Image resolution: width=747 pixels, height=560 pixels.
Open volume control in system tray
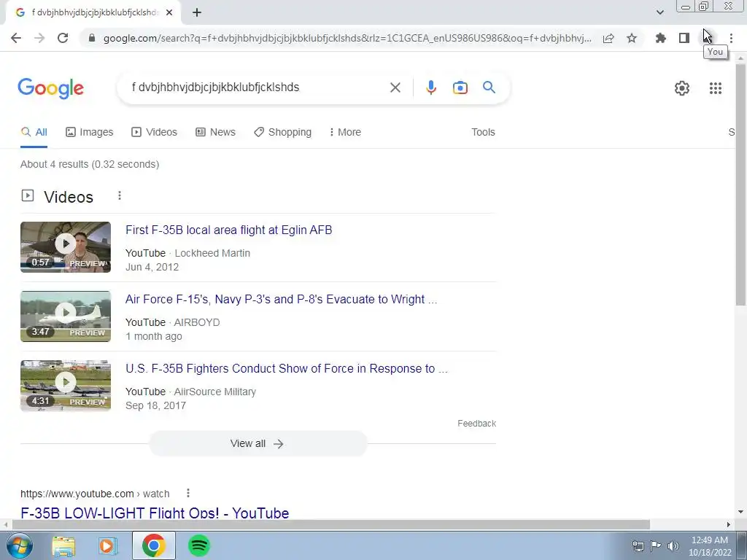click(x=673, y=546)
